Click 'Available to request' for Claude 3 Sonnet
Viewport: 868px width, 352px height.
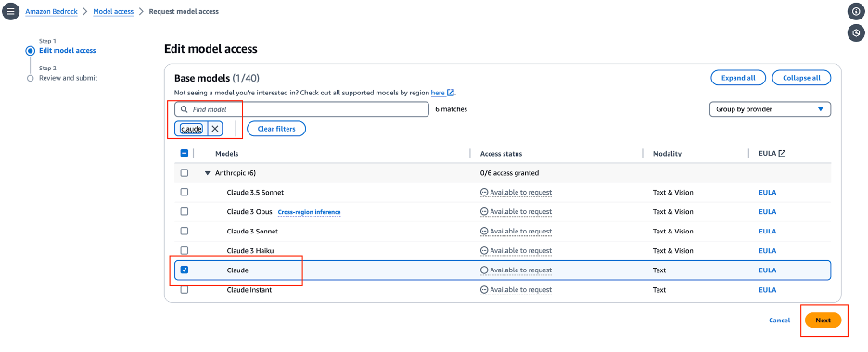pyautogui.click(x=521, y=231)
